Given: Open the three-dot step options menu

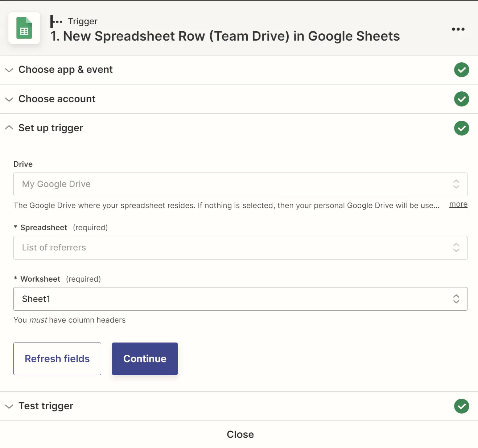Looking at the screenshot, I should click(x=458, y=29).
